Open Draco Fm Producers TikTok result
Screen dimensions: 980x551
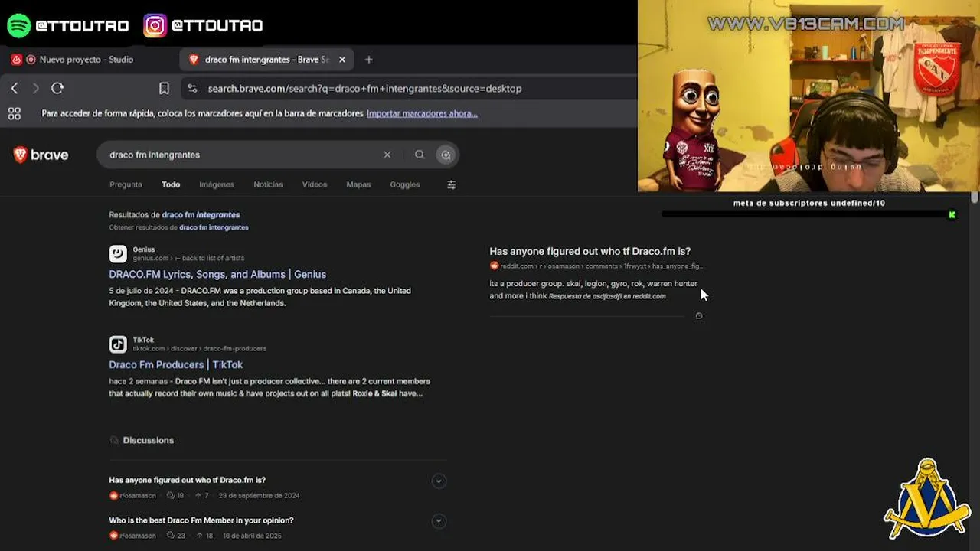[176, 364]
